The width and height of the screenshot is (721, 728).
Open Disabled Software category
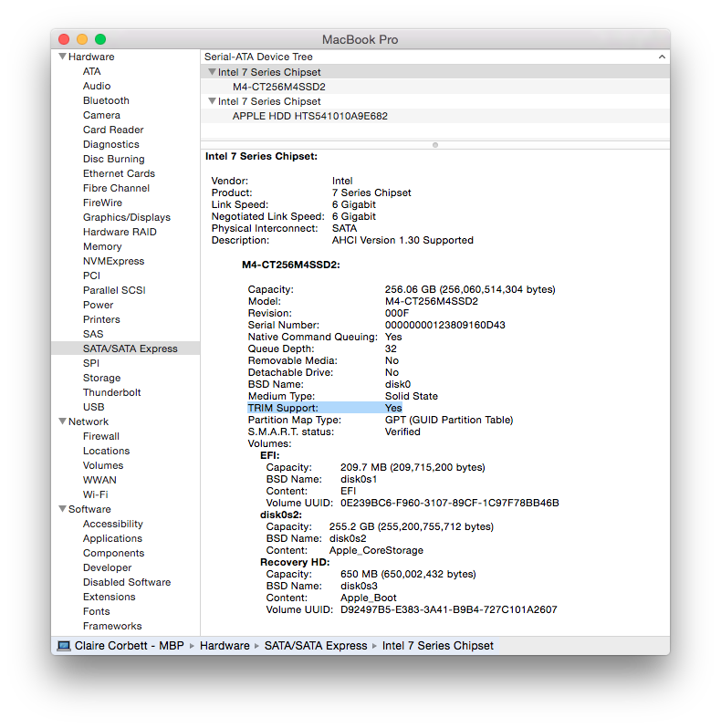coord(127,582)
